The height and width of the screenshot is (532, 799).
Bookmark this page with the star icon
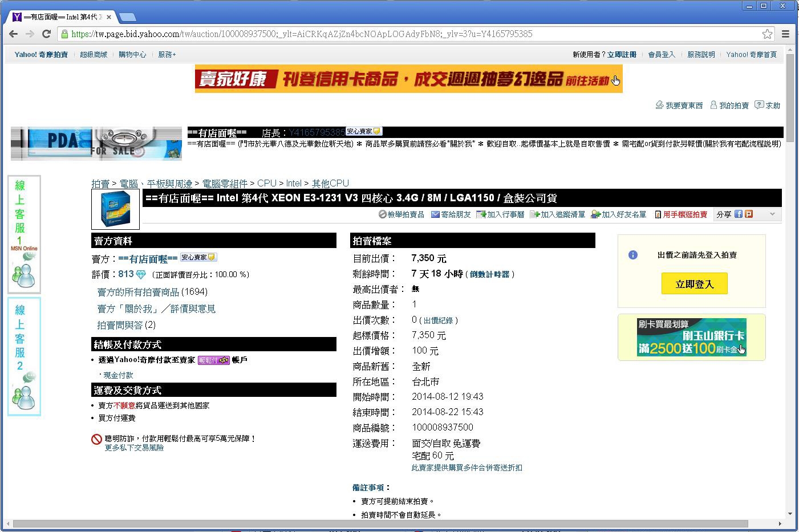[768, 34]
